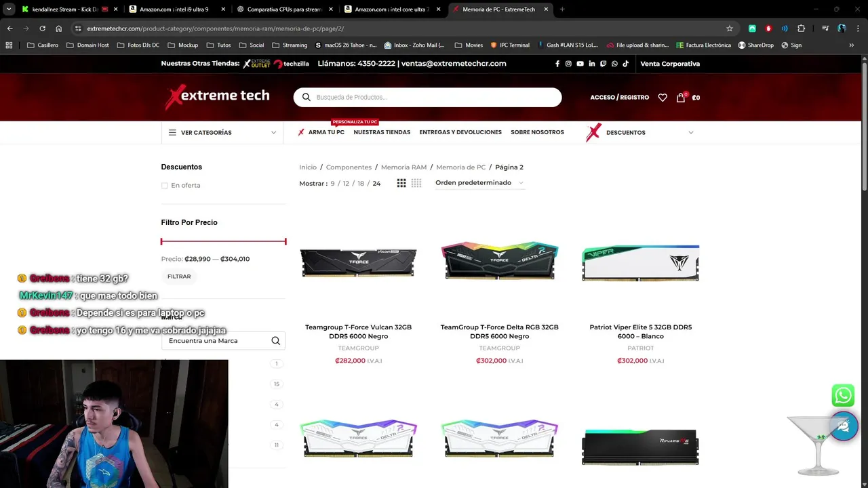
Task: Show more bookmarks with the chevron
Action: click(851, 45)
